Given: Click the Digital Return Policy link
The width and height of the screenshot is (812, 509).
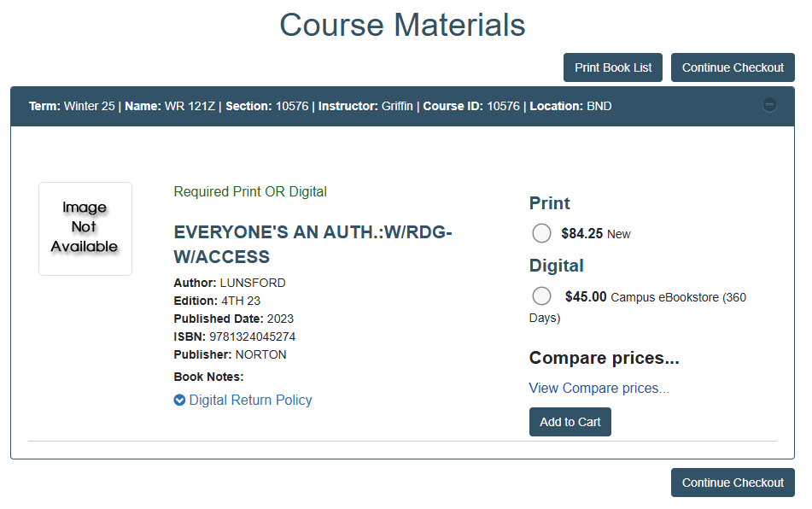Looking at the screenshot, I should (250, 400).
